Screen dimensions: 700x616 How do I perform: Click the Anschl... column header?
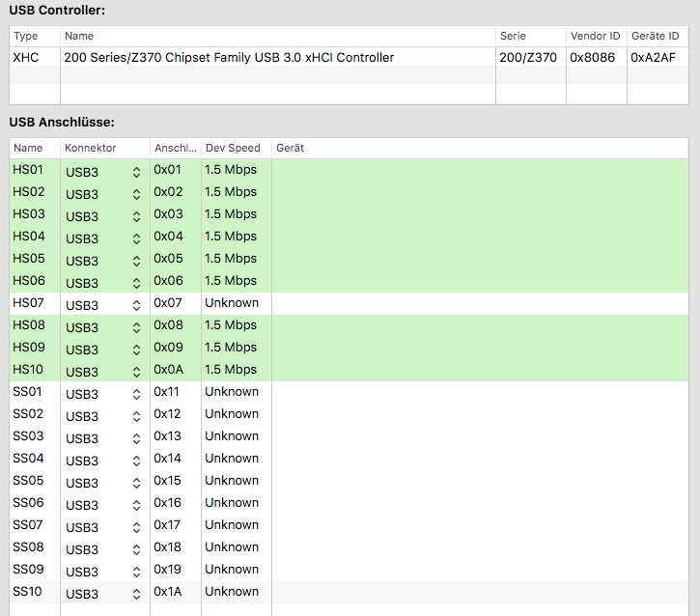tap(176, 148)
